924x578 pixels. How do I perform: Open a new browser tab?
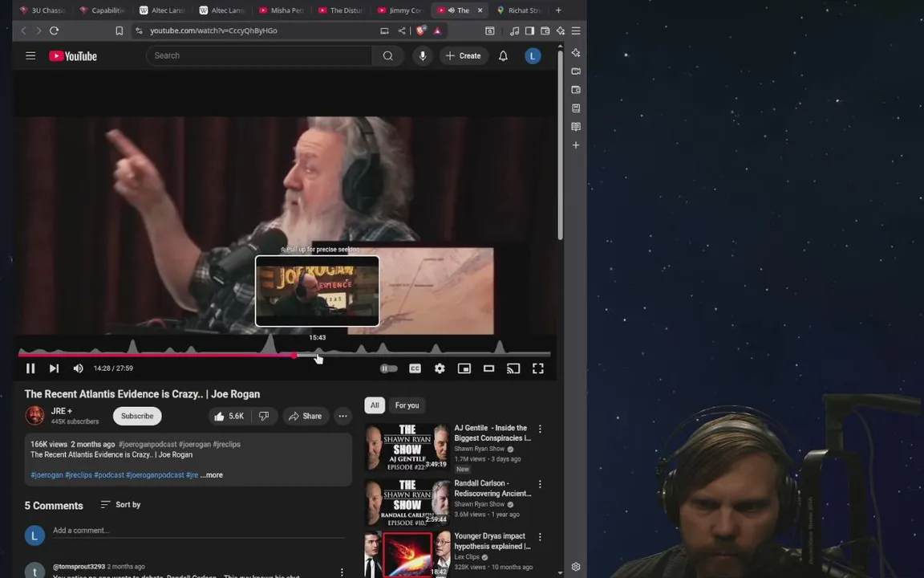[x=558, y=10]
